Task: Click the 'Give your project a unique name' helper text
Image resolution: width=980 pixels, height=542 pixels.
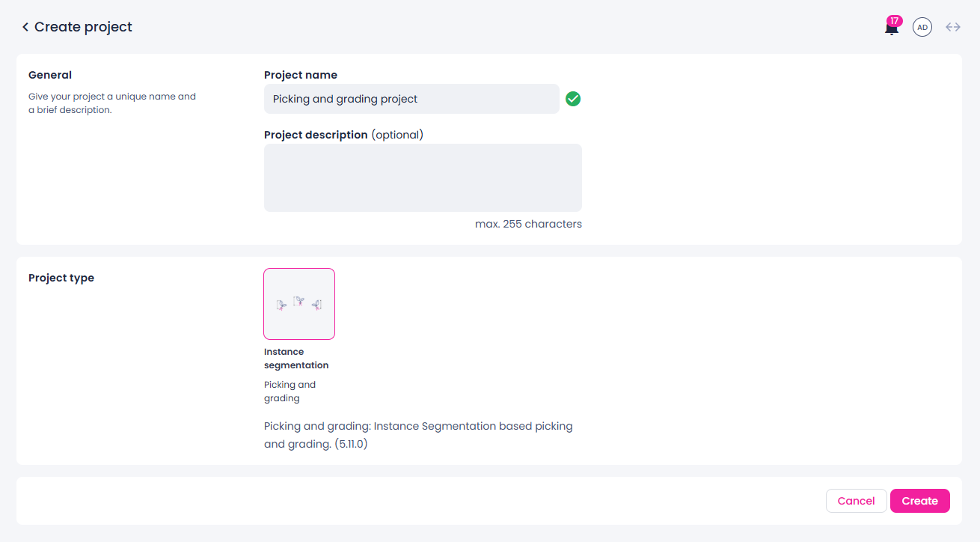Action: click(x=112, y=103)
